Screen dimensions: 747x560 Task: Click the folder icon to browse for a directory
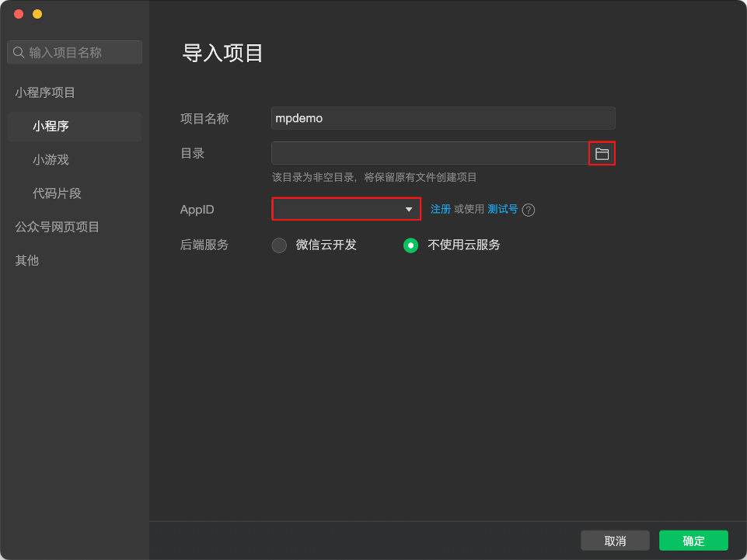[x=602, y=153]
